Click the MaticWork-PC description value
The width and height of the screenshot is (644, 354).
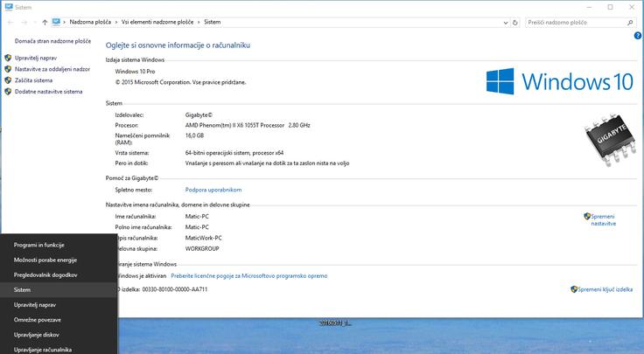203,238
